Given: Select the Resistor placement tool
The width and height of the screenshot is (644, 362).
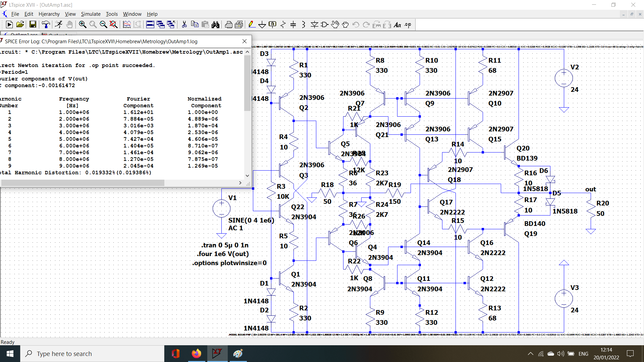Looking at the screenshot, I should pyautogui.click(x=283, y=24).
